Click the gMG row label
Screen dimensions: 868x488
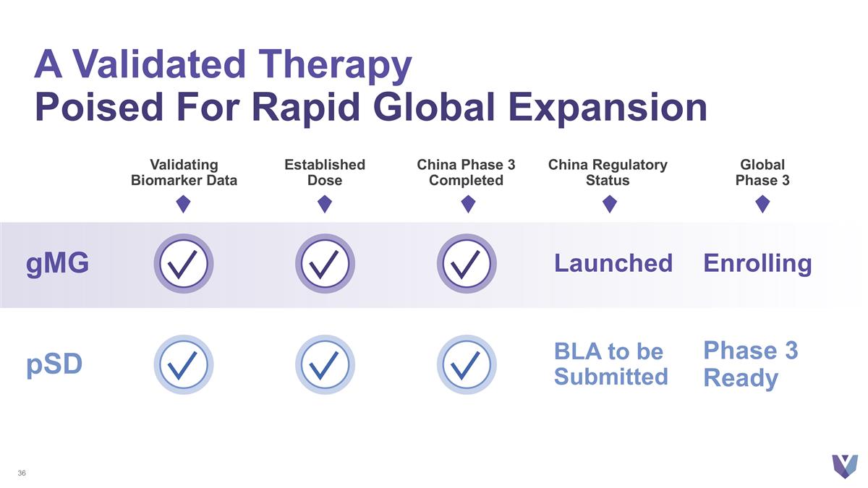pyautogui.click(x=58, y=264)
